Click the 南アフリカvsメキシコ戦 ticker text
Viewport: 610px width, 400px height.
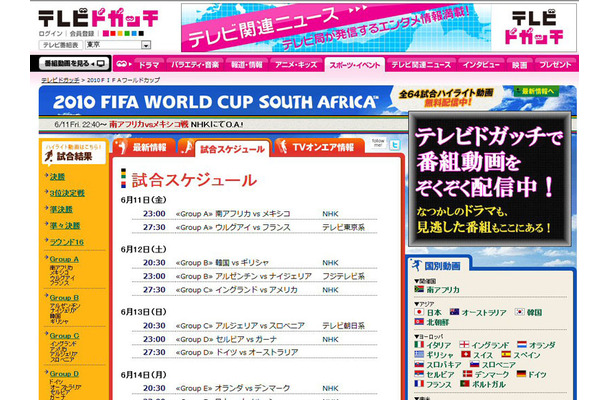coord(148,125)
